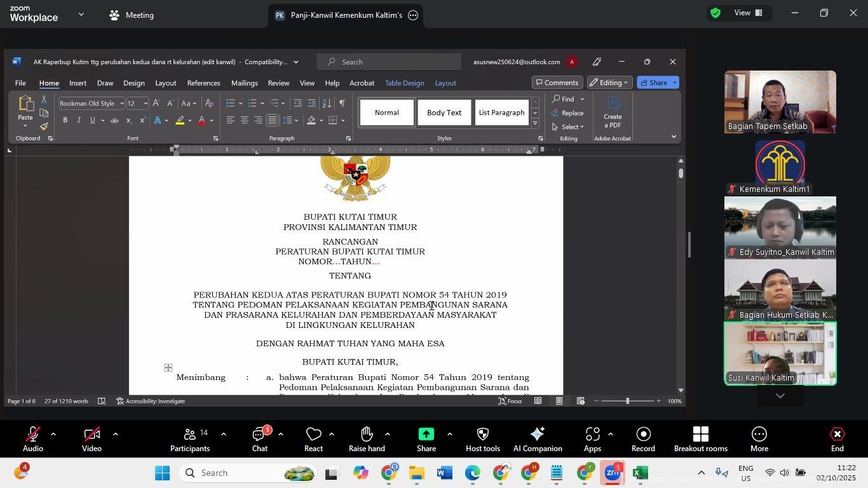Image resolution: width=868 pixels, height=488 pixels.
Task: Click the Create a PDF icon
Action: (x=613, y=112)
